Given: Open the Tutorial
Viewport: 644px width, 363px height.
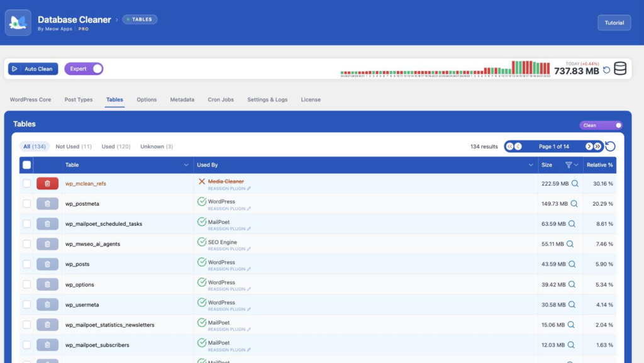Looking at the screenshot, I should point(614,23).
